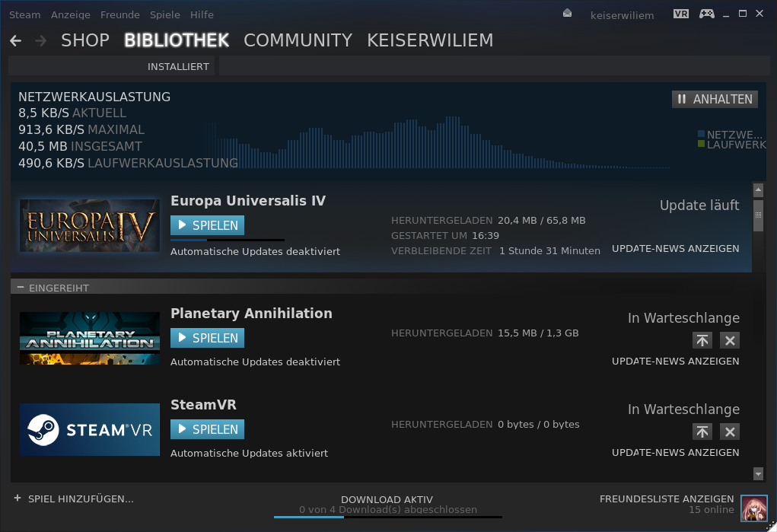Grab the download list scrollbar thumb
Screen dimensions: 777x532
click(x=758, y=215)
